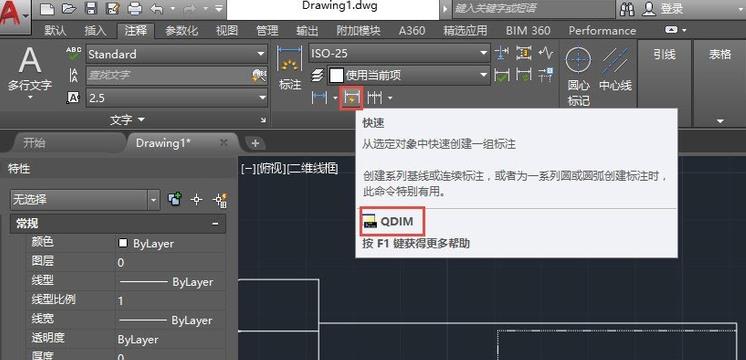Click the jogged linear dimension icon
746x360 pixels.
click(x=546, y=53)
